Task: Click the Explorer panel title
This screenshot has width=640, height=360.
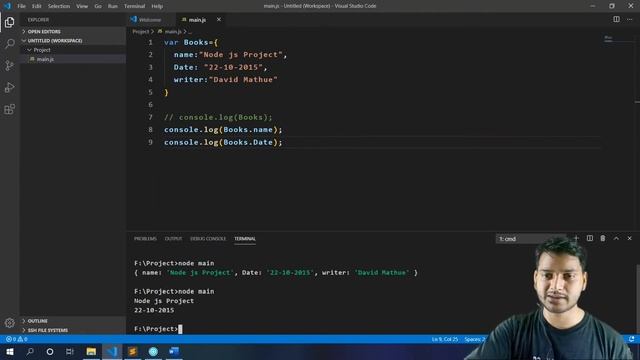Action: click(38, 20)
